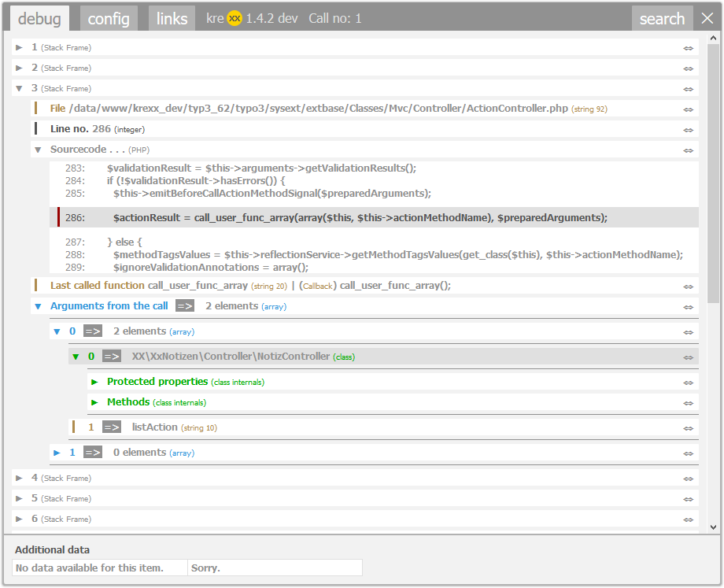Select the Last called function call_user_func_array row
The width and height of the screenshot is (724, 588).
tap(367, 286)
